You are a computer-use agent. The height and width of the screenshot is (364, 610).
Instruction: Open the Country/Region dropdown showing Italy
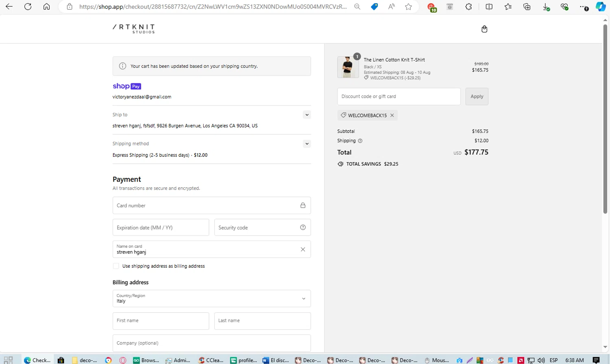211,299
